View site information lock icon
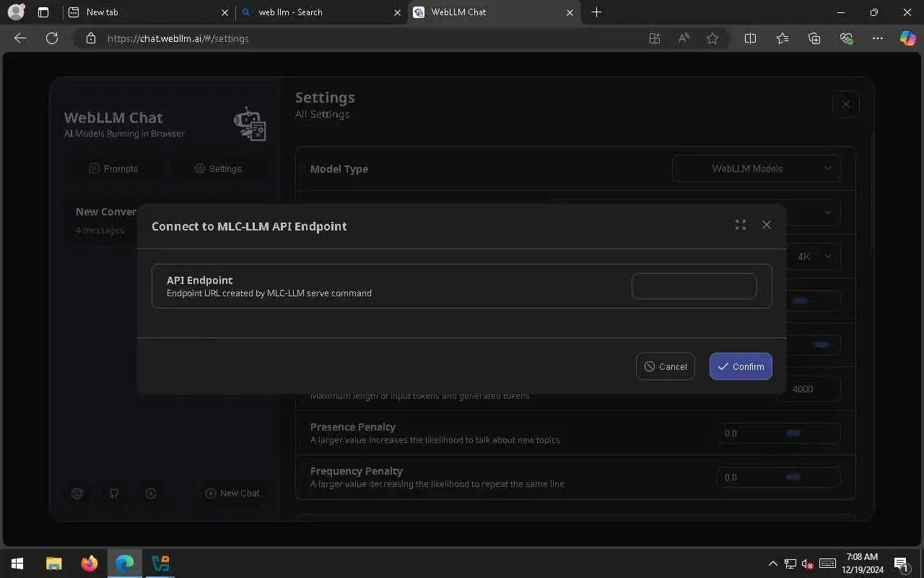Viewport: 924px width, 578px height. [90, 38]
